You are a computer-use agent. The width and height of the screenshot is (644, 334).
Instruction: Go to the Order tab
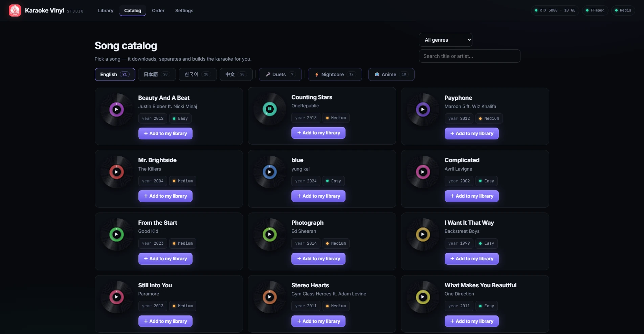click(158, 10)
